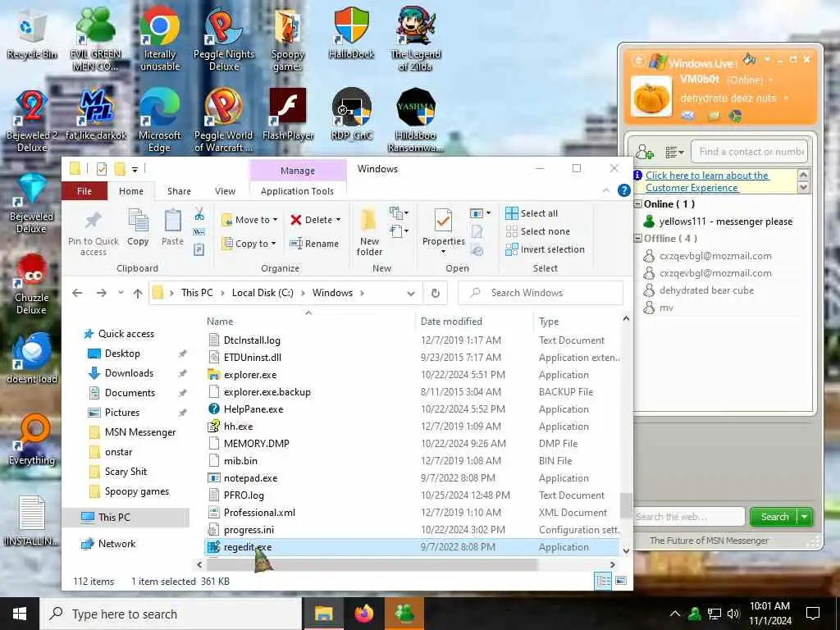840x630 pixels.
Task: Click the Firefox icon in the taskbar
Action: point(364,614)
